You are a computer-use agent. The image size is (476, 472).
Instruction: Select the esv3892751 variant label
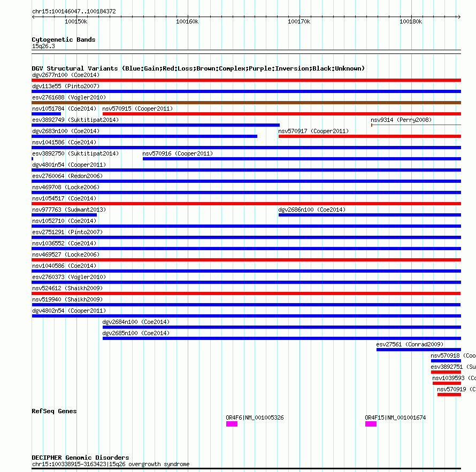[x=453, y=367]
